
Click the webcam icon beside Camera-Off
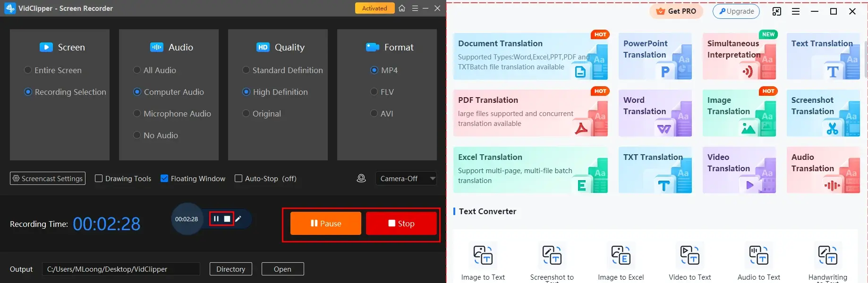point(361,178)
